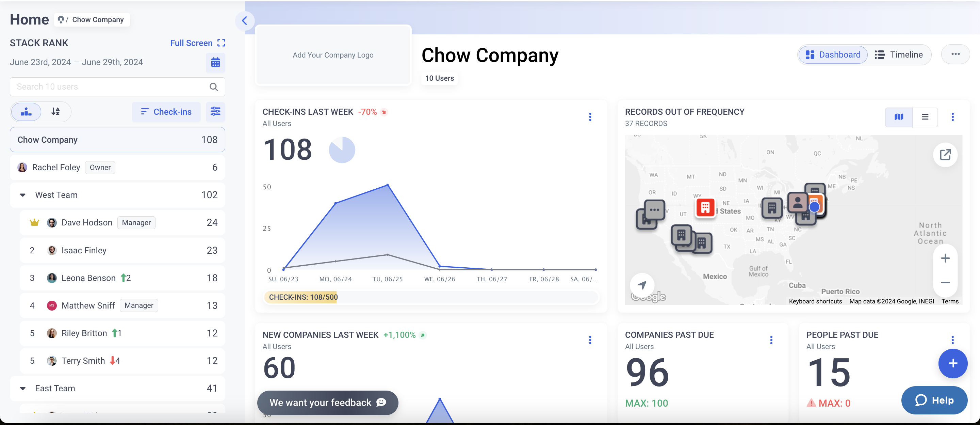
Task: Center map on my location
Action: pos(642,285)
